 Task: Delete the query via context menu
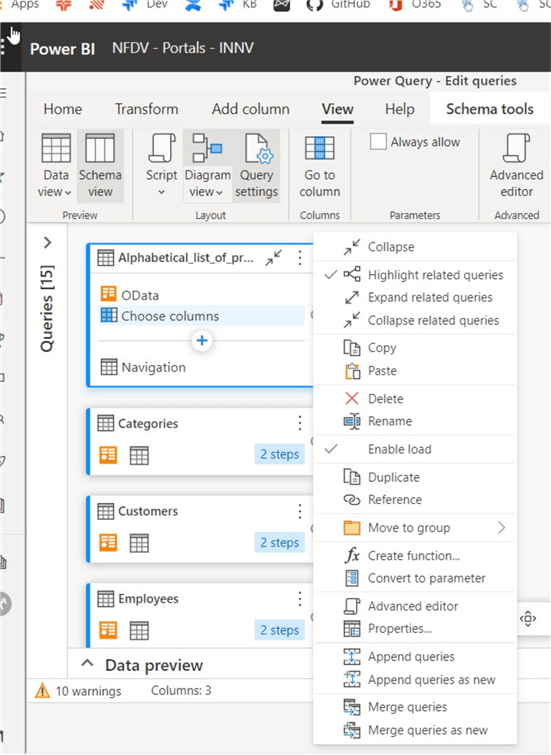[x=415, y=399]
